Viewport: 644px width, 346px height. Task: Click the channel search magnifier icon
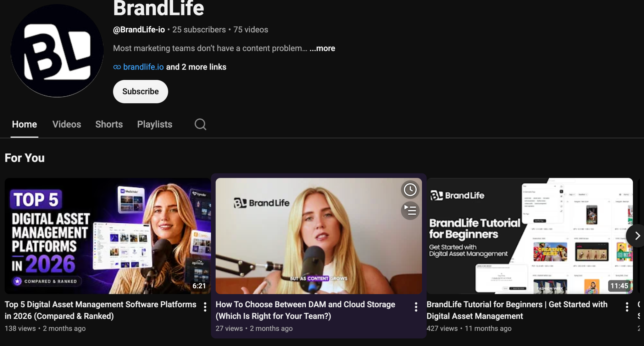click(x=200, y=124)
